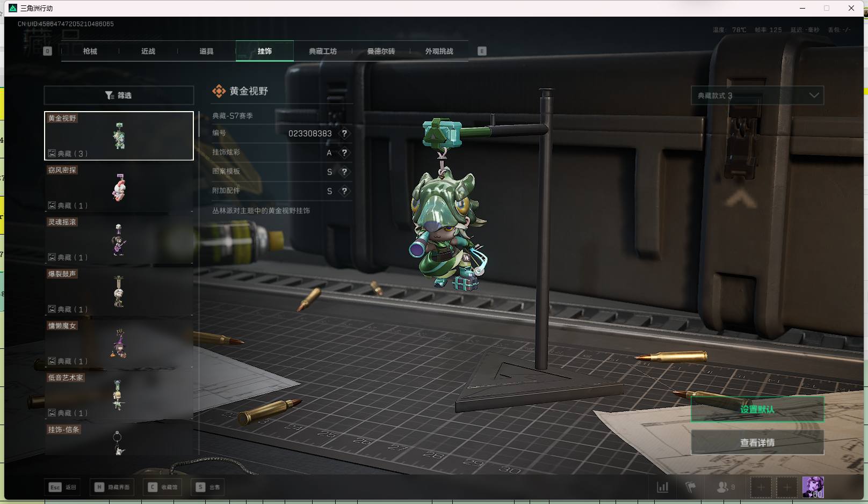Open the purple player avatar
The width and height of the screenshot is (868, 504).
[813, 487]
